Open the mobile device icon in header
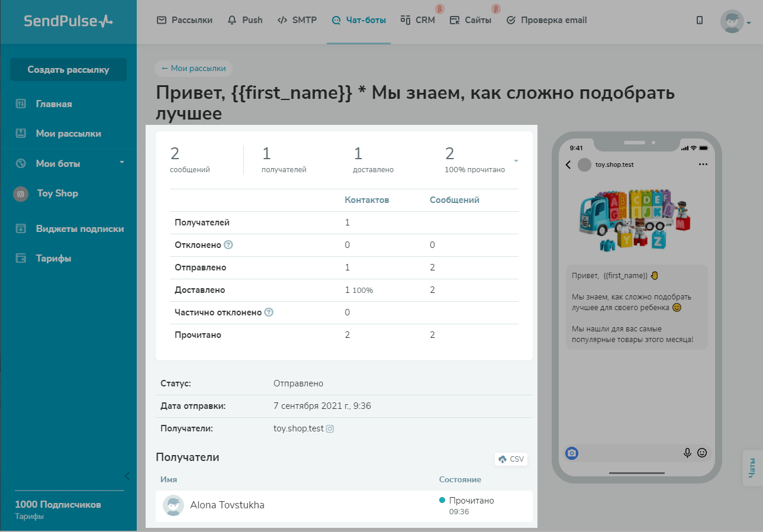763x532 pixels. pyautogui.click(x=700, y=20)
